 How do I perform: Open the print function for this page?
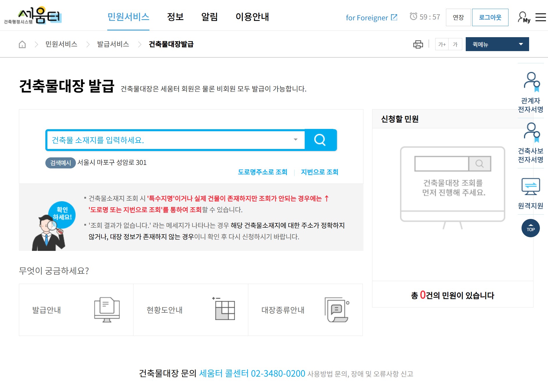(x=418, y=44)
